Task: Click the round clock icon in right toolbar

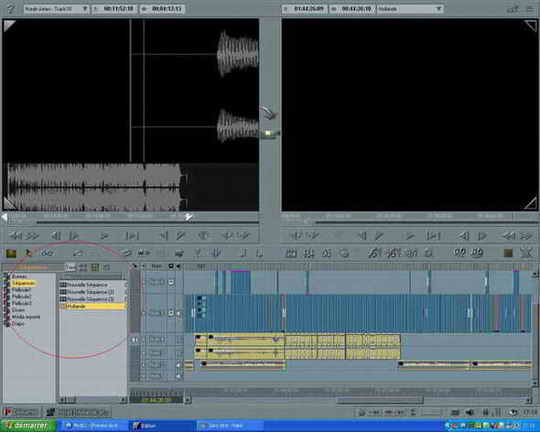Action: click(x=344, y=253)
